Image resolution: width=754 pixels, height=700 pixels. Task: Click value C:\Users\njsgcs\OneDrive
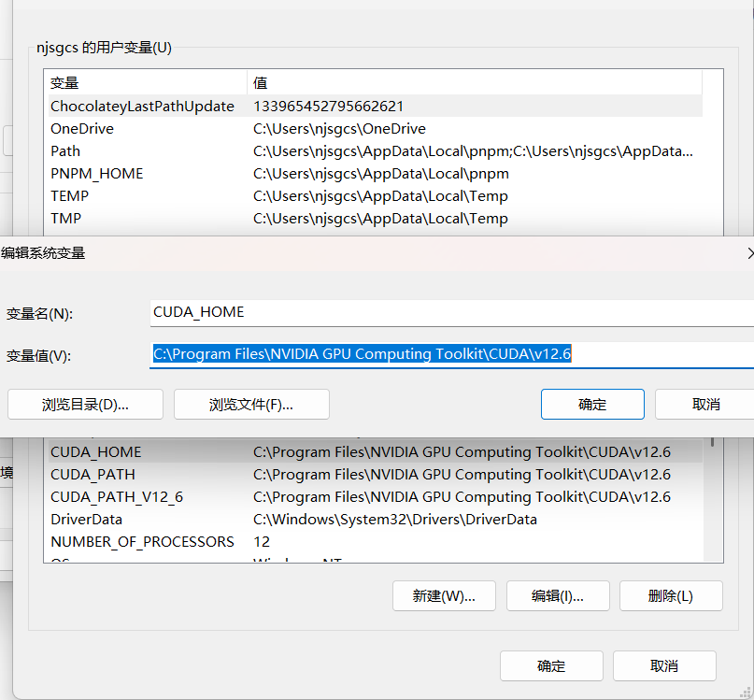(x=339, y=129)
